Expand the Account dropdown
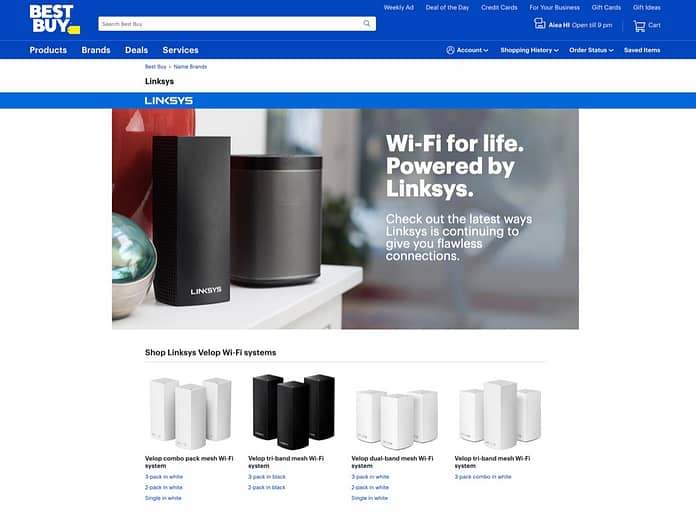 coord(467,50)
